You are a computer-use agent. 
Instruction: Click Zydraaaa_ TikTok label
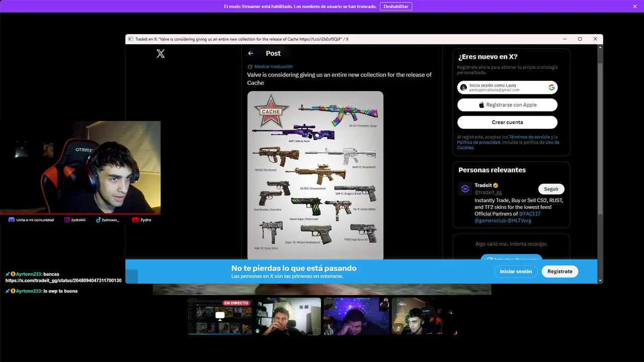coord(111,220)
